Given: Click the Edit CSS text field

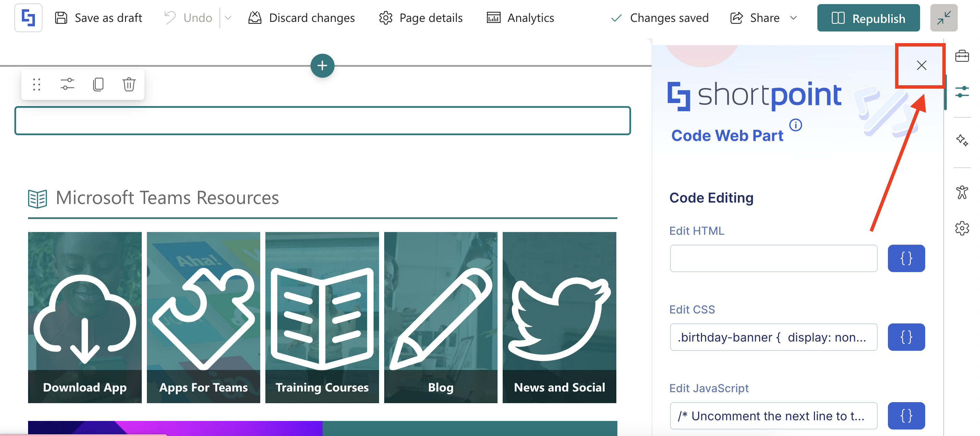Looking at the screenshot, I should (774, 337).
